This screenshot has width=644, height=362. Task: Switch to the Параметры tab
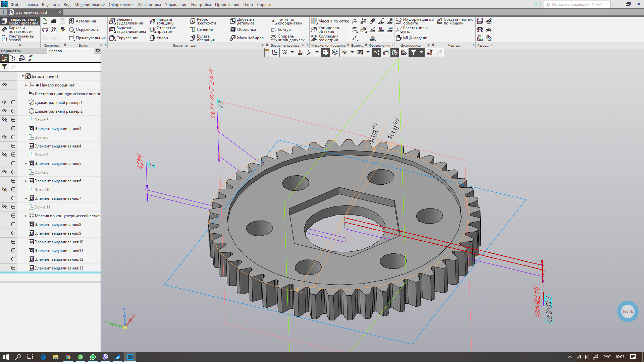click(11, 51)
